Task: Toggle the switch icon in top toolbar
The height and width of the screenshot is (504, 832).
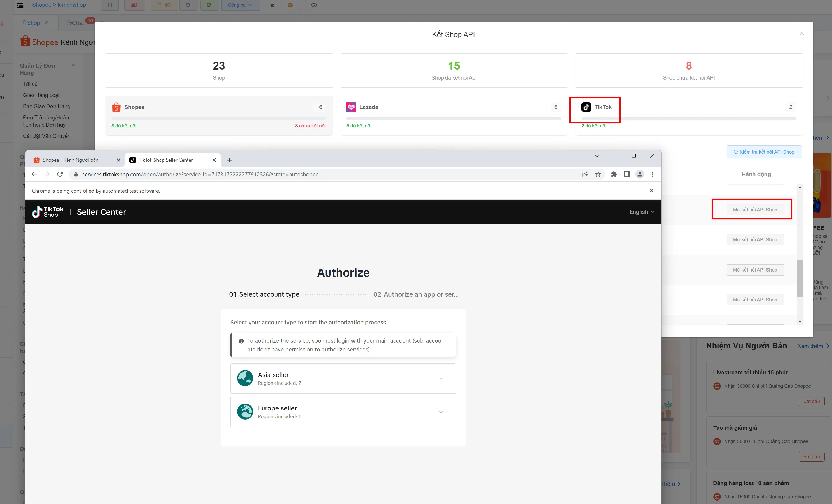Action: coord(314,5)
